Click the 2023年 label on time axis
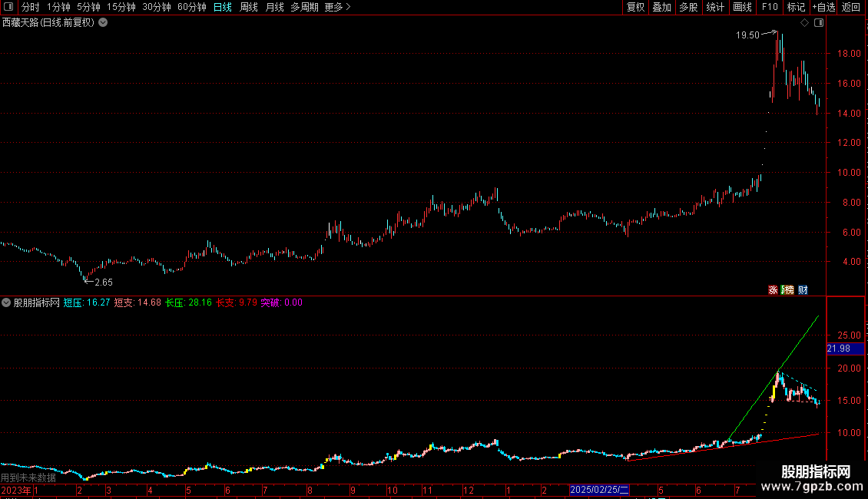Screen dimensions: 868x499 [16, 490]
